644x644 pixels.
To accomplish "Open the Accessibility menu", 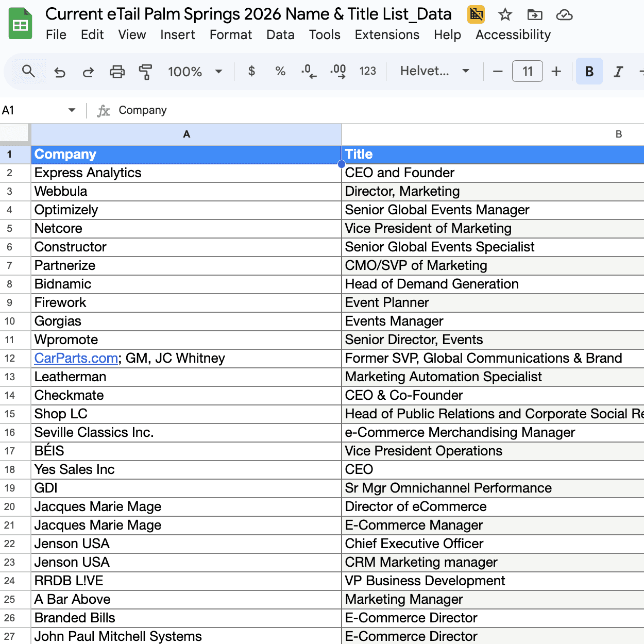I will coord(513,35).
